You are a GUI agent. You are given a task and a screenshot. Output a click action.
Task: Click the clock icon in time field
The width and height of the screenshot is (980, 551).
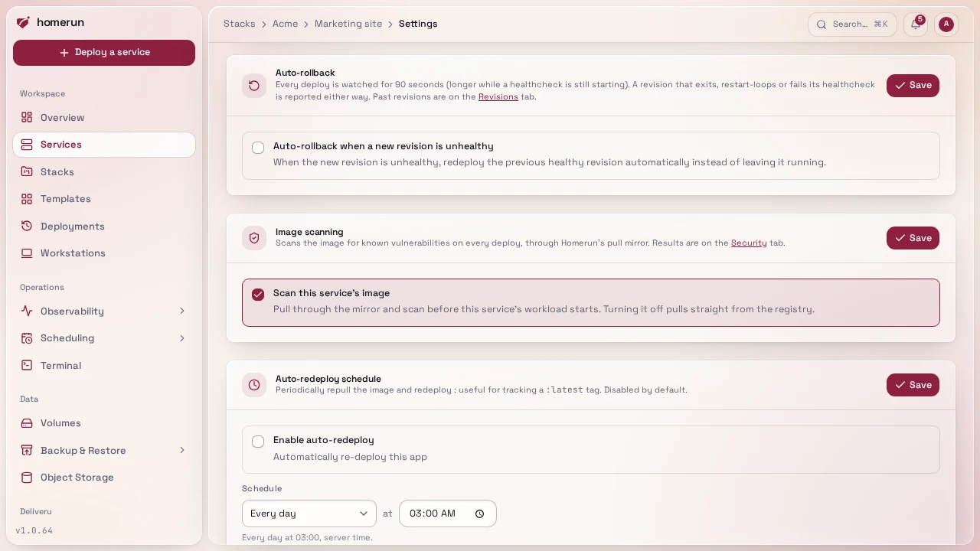pyautogui.click(x=480, y=514)
